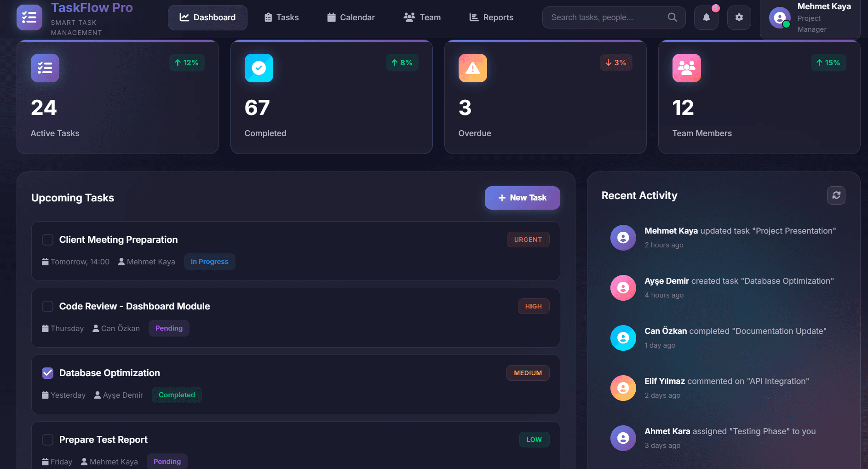Click the notification bell icon
The image size is (868, 469).
[x=706, y=17]
